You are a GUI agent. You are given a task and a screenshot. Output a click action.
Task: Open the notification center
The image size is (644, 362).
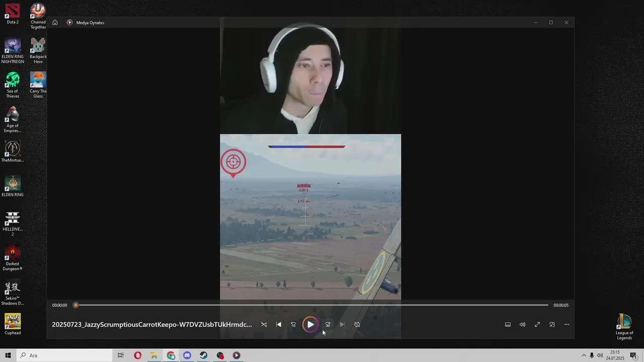[633, 355]
